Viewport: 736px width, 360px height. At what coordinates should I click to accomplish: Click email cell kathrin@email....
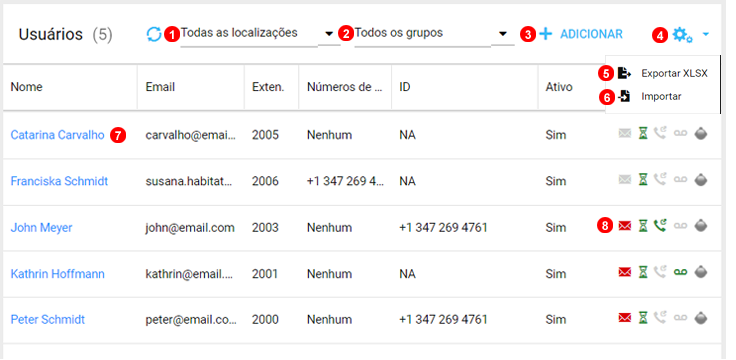click(x=189, y=274)
